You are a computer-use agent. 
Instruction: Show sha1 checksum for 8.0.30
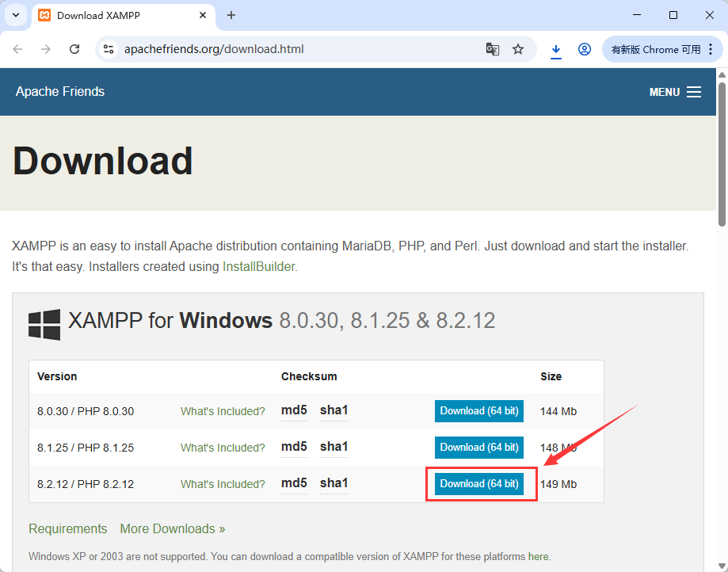[334, 410]
